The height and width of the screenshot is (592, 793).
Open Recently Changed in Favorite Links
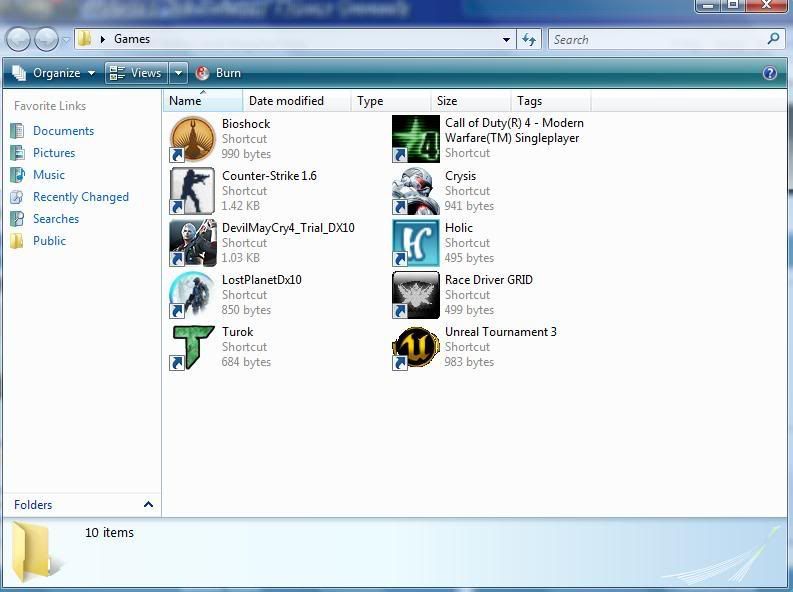(80, 197)
